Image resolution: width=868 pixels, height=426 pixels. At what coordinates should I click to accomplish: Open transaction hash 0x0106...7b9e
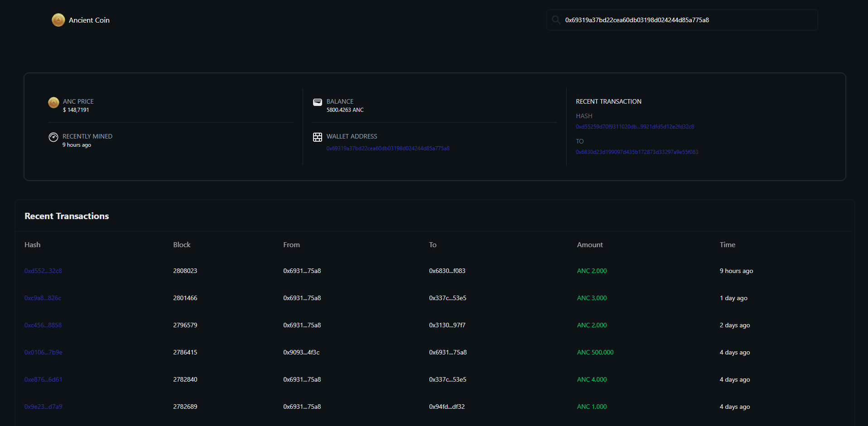click(43, 352)
